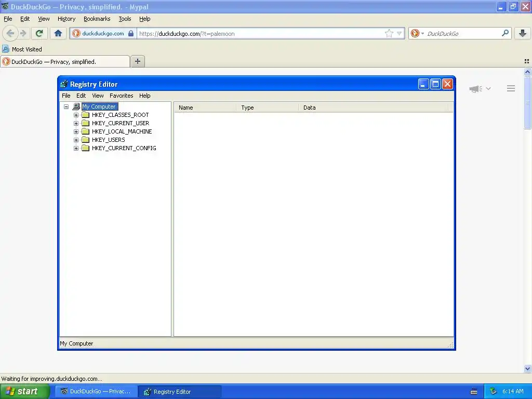Click the HKEY_CURRENT_USER folder icon

pyautogui.click(x=86, y=123)
